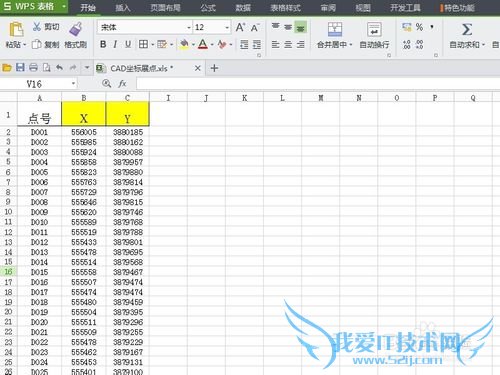Image resolution: width=500 pixels, height=375 pixels.
Task: Open borders dropdown arrow
Action: coord(152,44)
